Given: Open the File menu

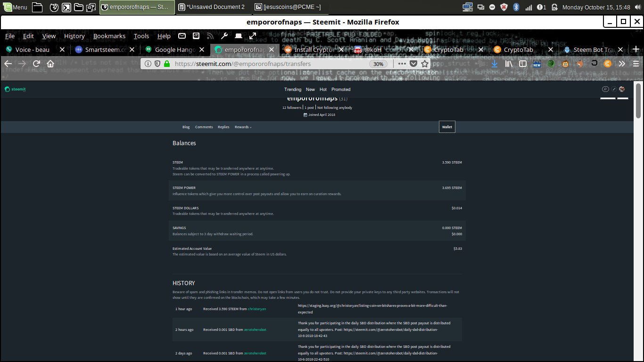Looking at the screenshot, I should [10, 36].
